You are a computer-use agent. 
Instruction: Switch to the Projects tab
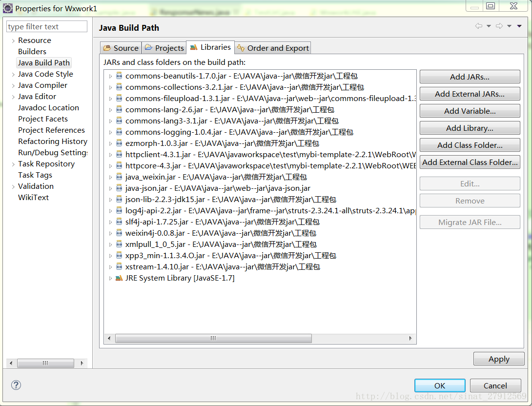tap(164, 48)
